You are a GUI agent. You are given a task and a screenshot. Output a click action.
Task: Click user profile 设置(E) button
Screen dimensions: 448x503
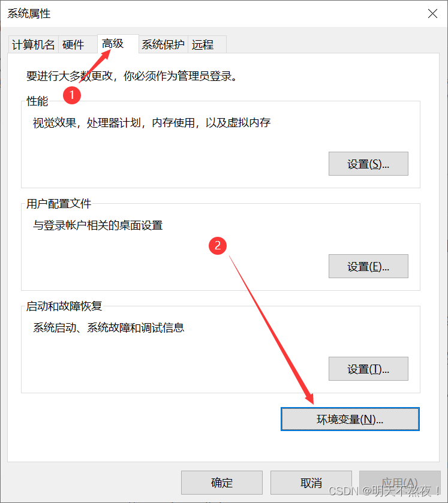point(368,266)
